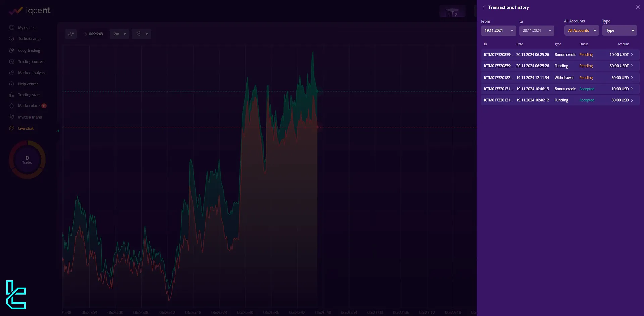Open details arrow for 10.00 USD bonus credit
Viewport: 644px width, 316px height.
(x=632, y=89)
